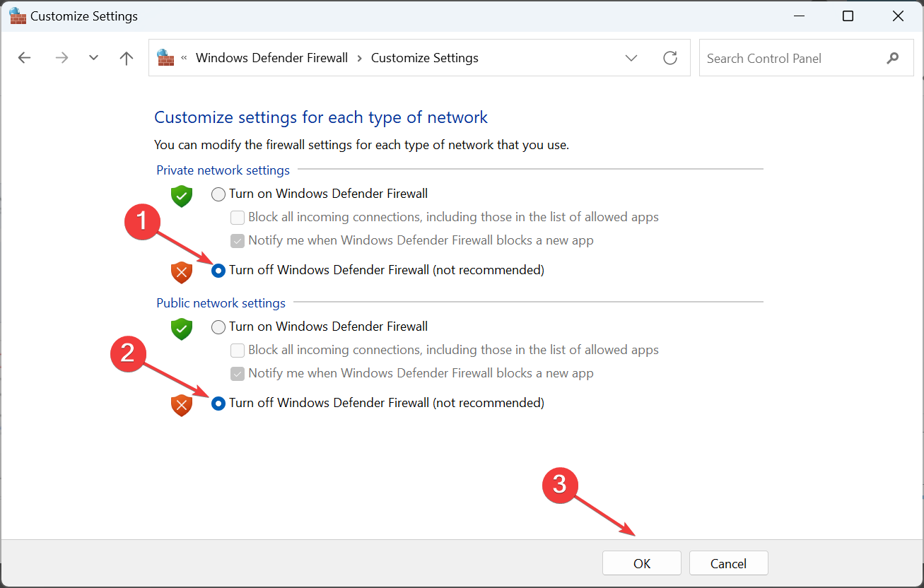This screenshot has height=588, width=924.
Task: Close the Customize Settings window
Action: pos(898,16)
